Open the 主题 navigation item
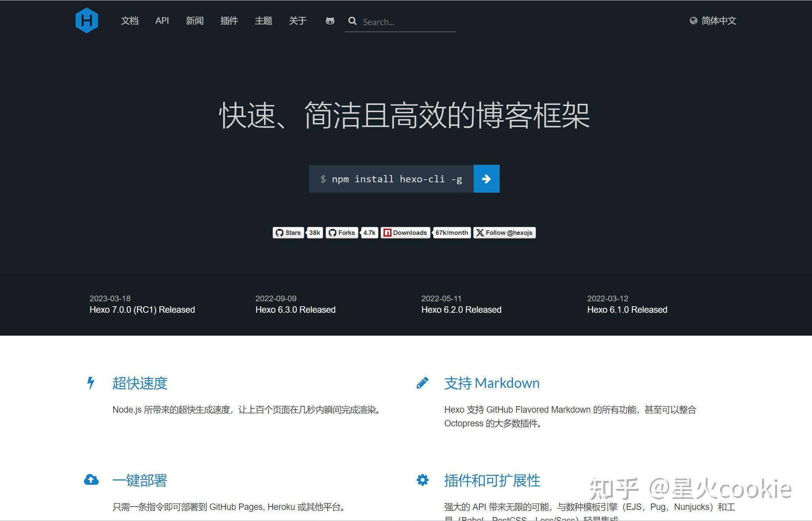812x521 pixels. point(264,21)
